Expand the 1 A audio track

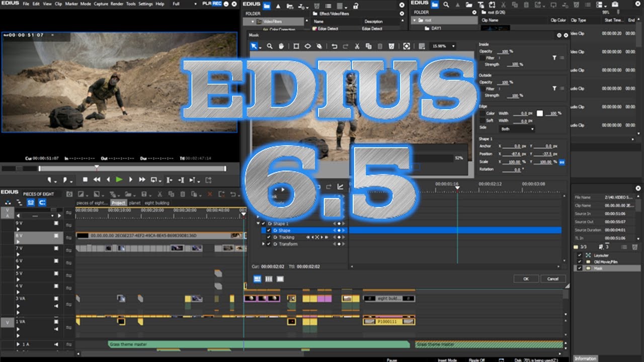(x=18, y=345)
